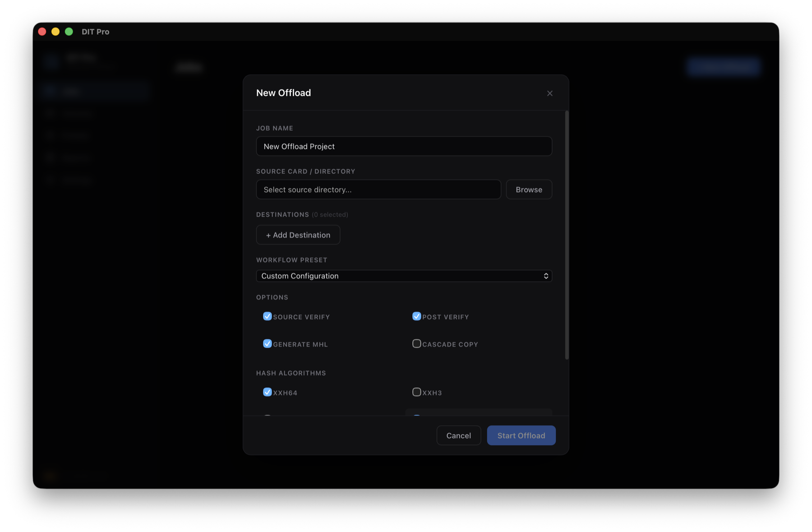Disable the Source Verify option

tap(268, 316)
